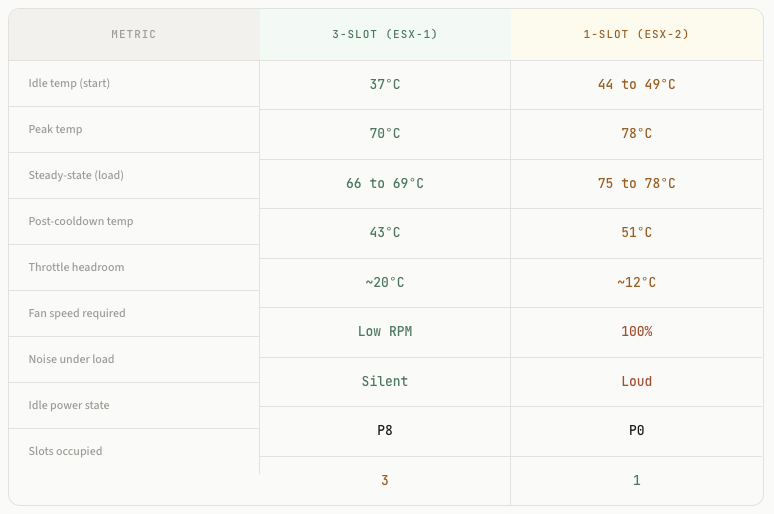Screen dimensions: 774x514
Task: Click the METRIC column header
Action: click(x=134, y=35)
